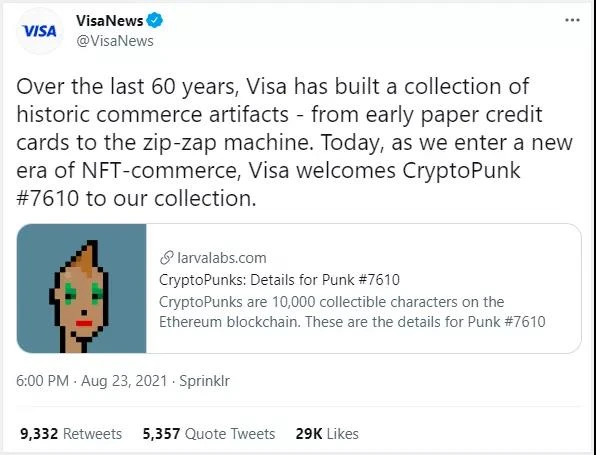Screen dimensions: 596x455
Task: Open 'CryptoPunks: Details for Punk #7610' card title
Action: pos(279,280)
